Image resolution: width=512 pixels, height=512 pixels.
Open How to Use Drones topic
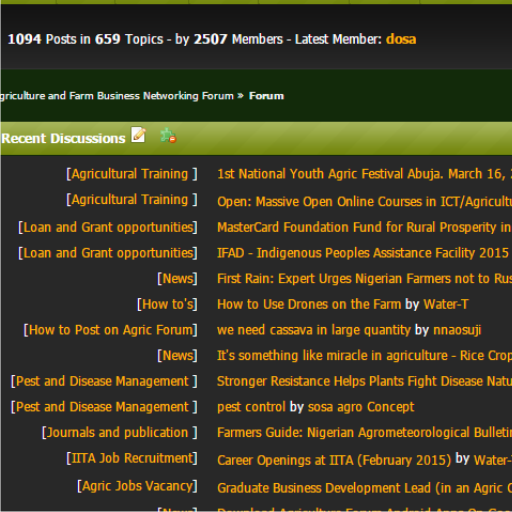(x=309, y=304)
